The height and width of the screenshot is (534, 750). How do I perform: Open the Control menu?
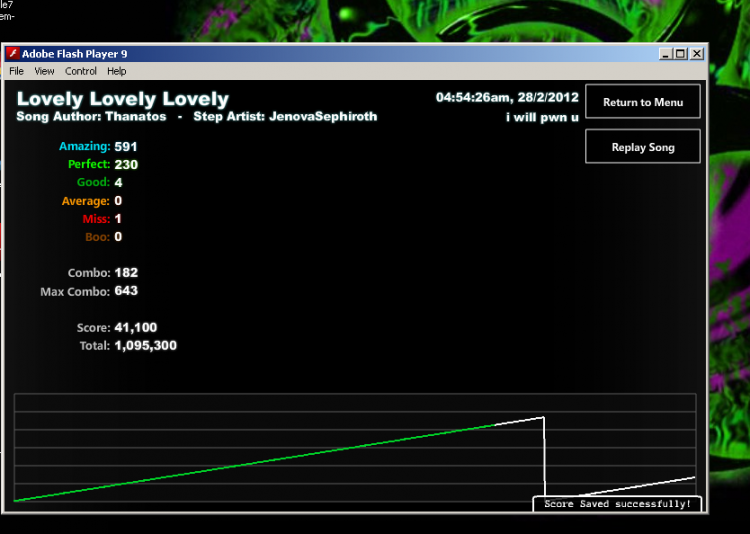pyautogui.click(x=81, y=71)
